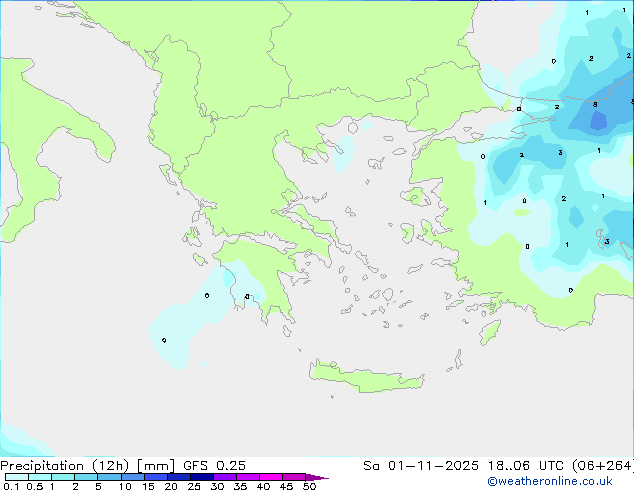Click the legend label '15'
Screen dimensions: 634x490
[148, 486]
